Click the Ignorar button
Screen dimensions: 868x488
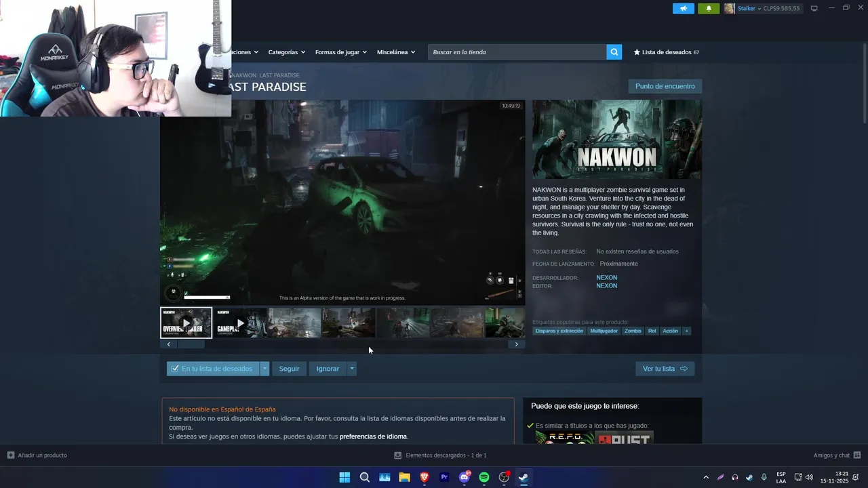[x=328, y=369]
